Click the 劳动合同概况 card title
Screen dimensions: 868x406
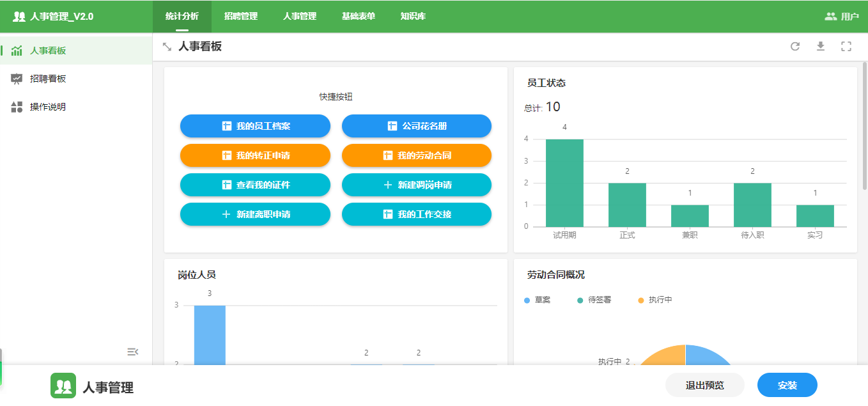(x=555, y=275)
